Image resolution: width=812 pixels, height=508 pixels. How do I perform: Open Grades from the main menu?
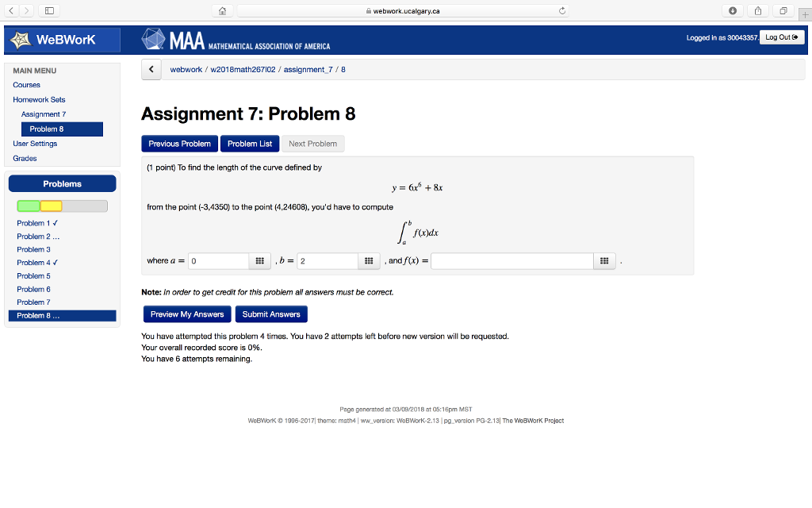tap(25, 158)
